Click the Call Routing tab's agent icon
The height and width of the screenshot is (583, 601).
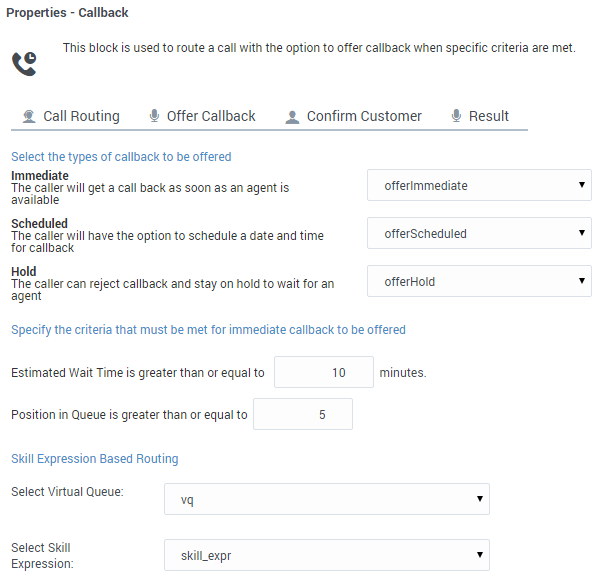(29, 117)
